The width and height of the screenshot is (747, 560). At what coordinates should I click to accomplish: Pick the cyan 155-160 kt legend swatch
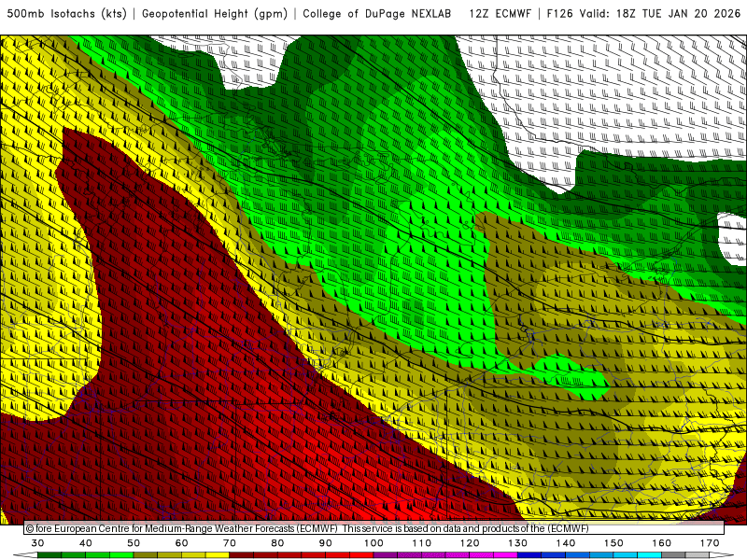(649, 554)
